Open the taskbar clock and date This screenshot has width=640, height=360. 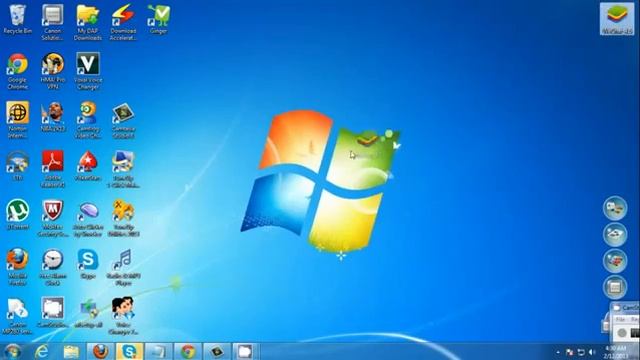(616, 352)
